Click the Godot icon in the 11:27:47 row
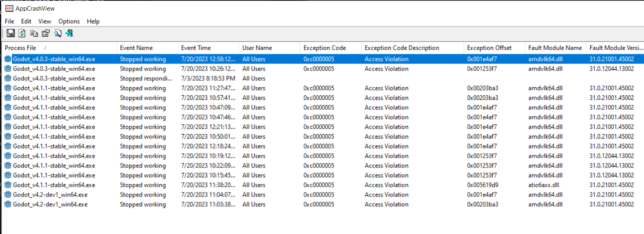The height and width of the screenshot is (234, 644). point(8,88)
